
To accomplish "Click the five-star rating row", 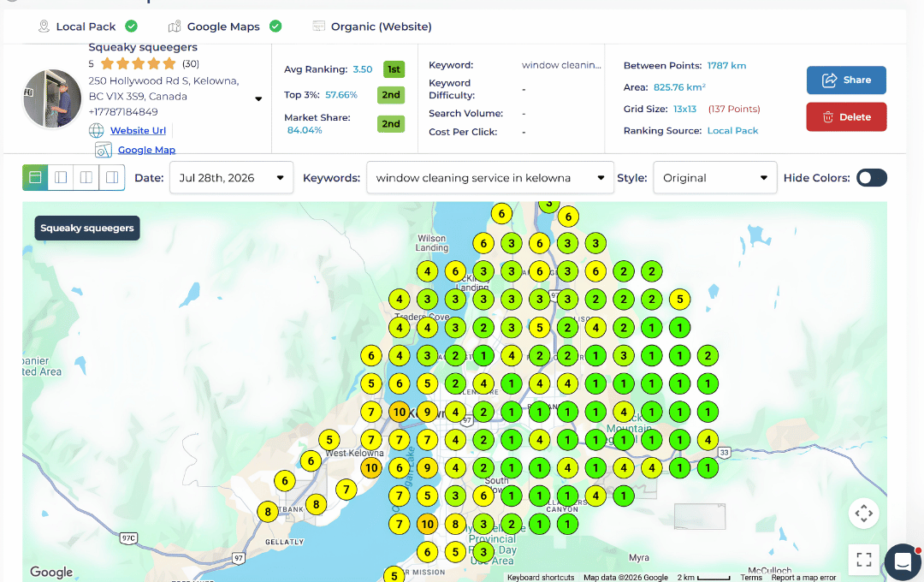I will coord(139,63).
